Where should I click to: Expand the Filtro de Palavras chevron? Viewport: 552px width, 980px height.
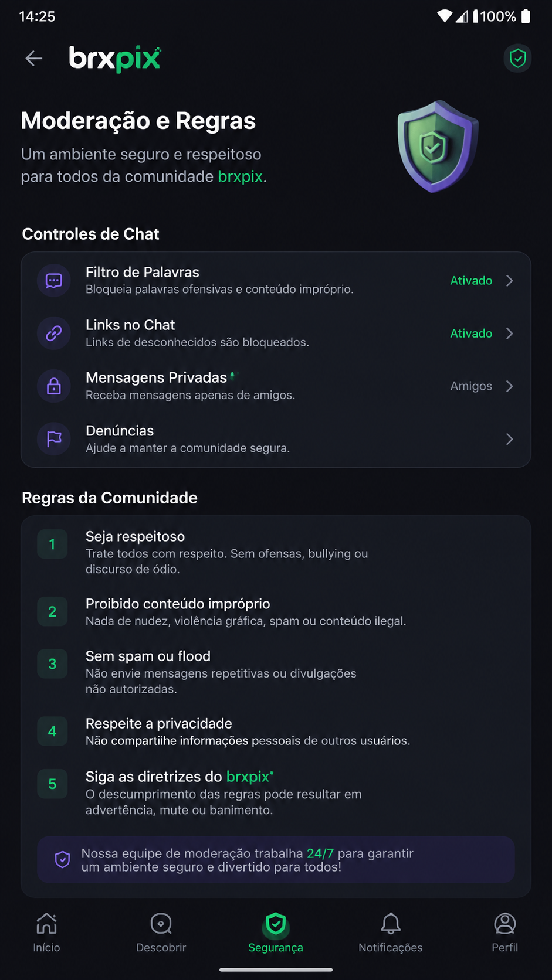pyautogui.click(x=510, y=281)
